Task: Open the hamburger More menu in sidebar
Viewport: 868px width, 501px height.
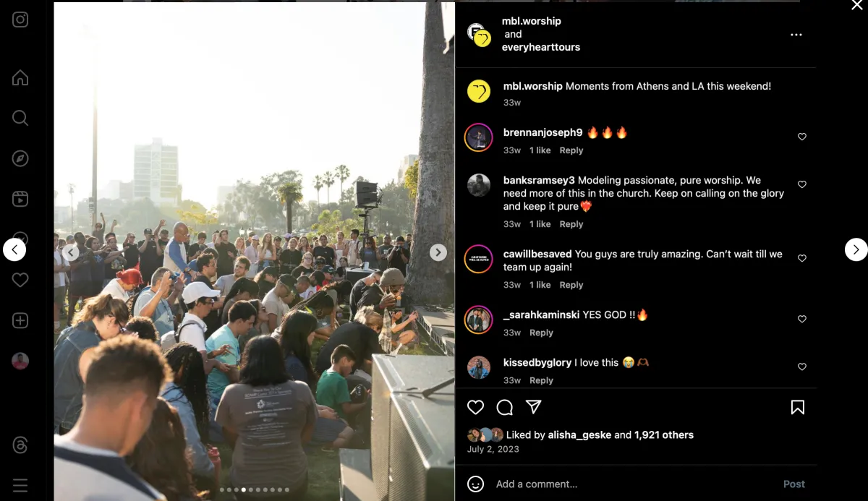Action: coord(20,485)
